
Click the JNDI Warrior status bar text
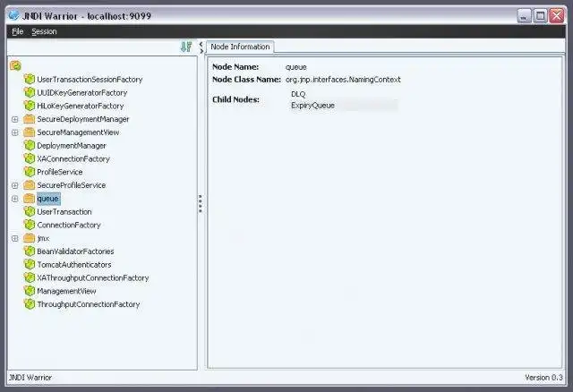[30, 378]
